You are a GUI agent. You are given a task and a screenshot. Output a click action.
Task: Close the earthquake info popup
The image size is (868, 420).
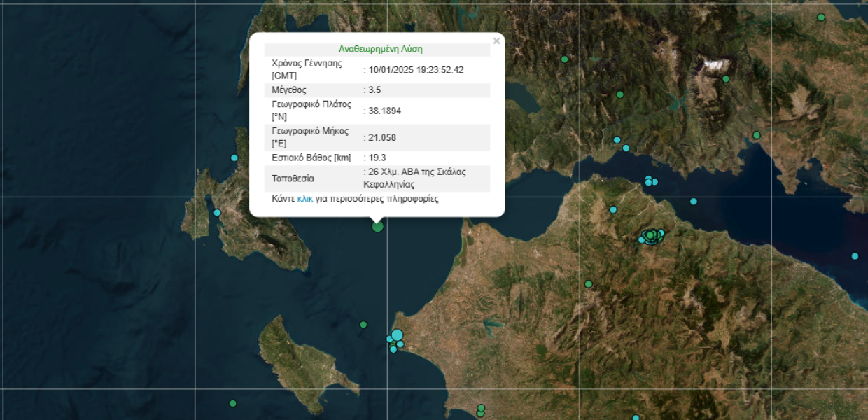point(496,41)
